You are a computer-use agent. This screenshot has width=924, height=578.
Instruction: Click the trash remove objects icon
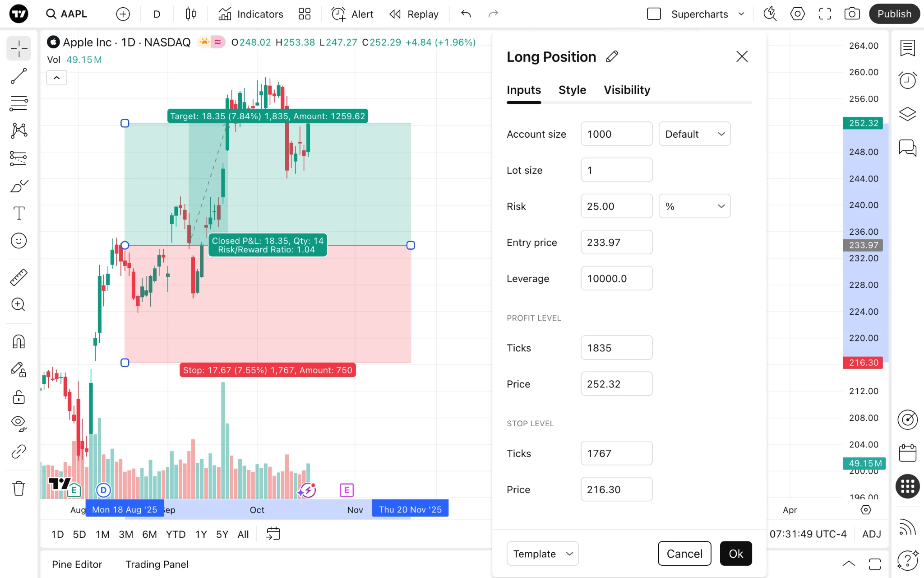click(18, 488)
